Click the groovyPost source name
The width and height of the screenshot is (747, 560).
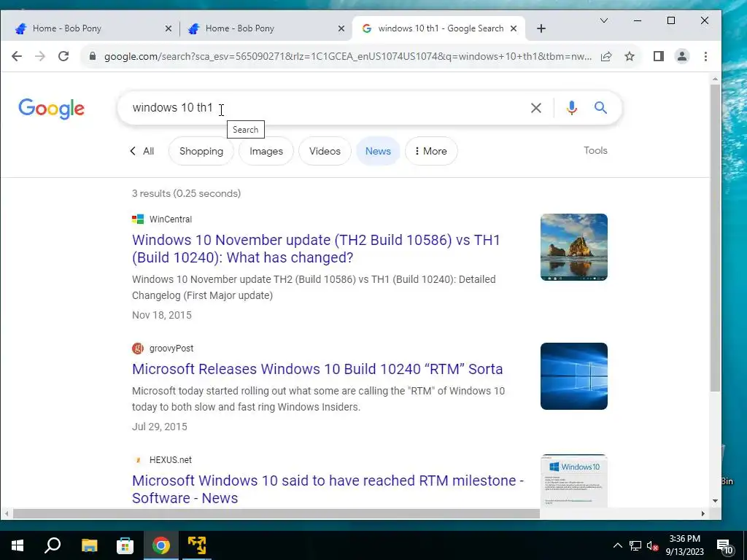click(171, 348)
